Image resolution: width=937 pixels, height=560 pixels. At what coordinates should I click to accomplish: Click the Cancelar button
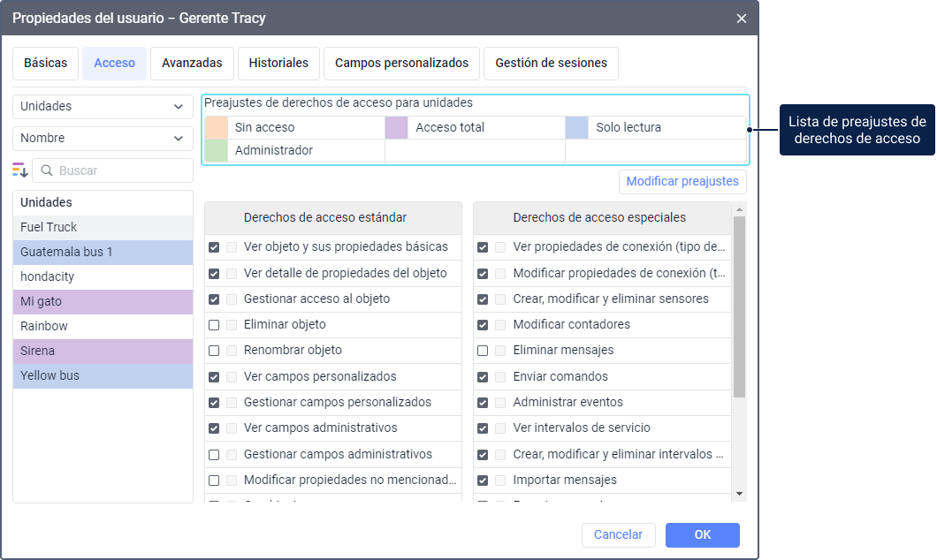618,535
